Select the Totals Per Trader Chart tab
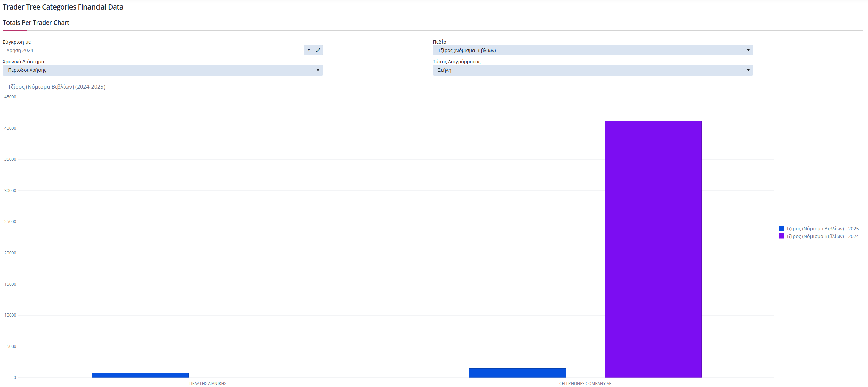 (36, 23)
